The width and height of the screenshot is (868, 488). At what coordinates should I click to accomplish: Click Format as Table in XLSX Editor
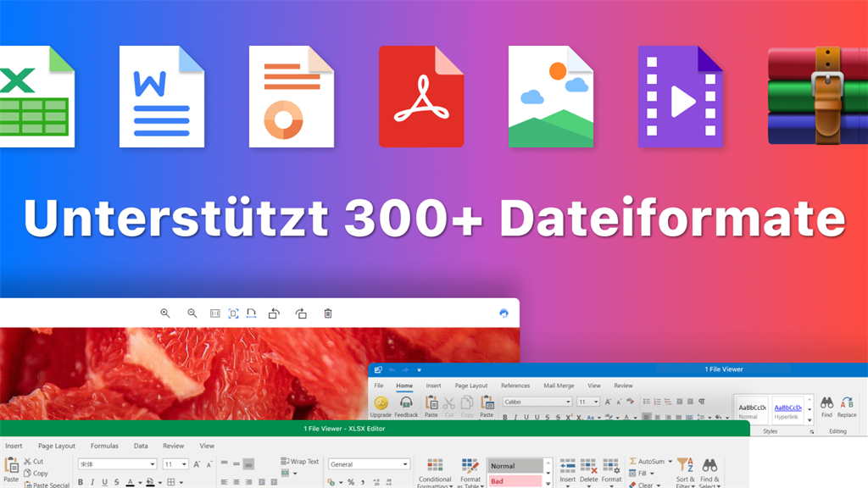(x=470, y=474)
